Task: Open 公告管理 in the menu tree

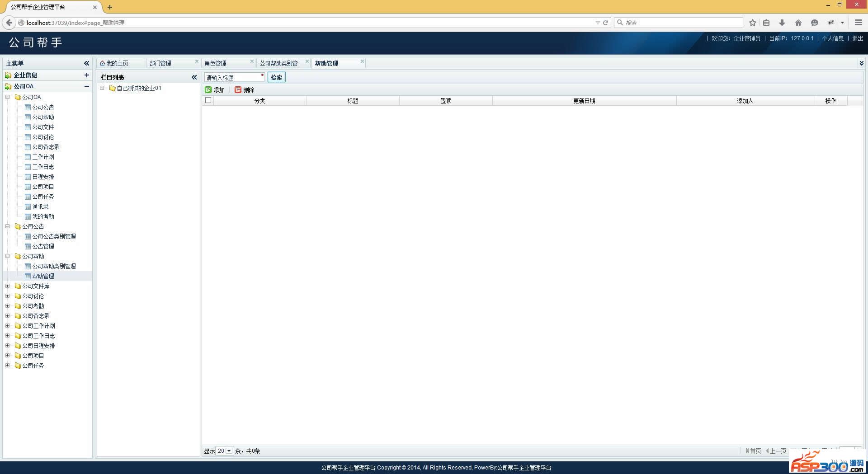Action: tap(43, 246)
